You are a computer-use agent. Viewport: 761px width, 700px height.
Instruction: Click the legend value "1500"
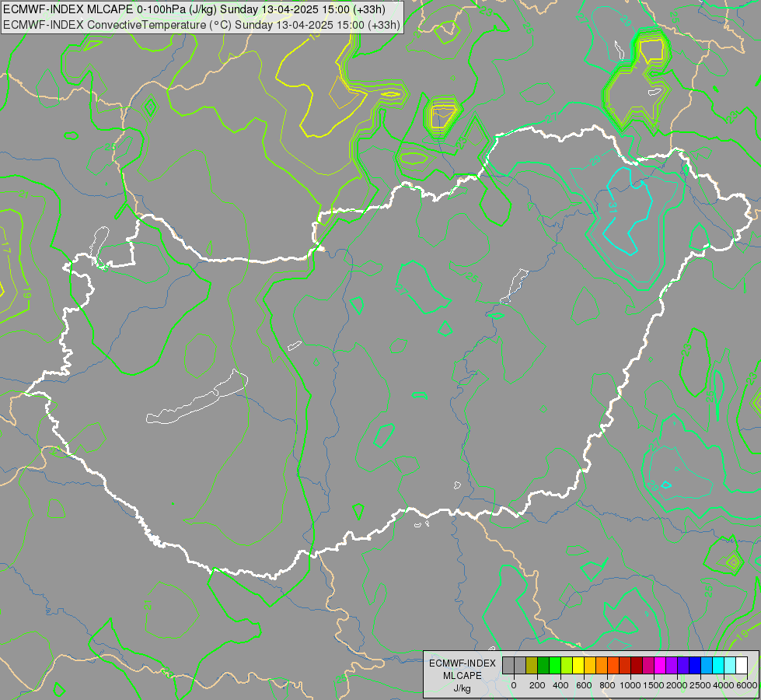[x=655, y=685]
